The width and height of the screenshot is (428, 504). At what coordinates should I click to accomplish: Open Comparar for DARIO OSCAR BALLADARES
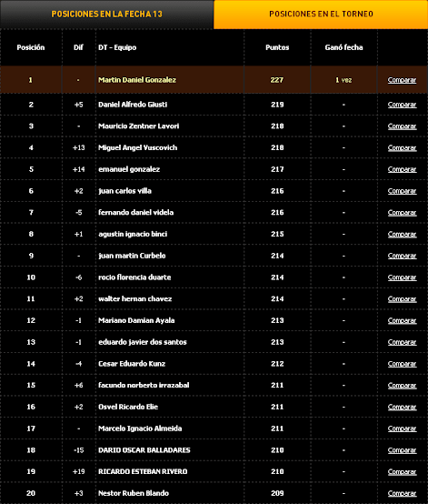[x=402, y=450]
